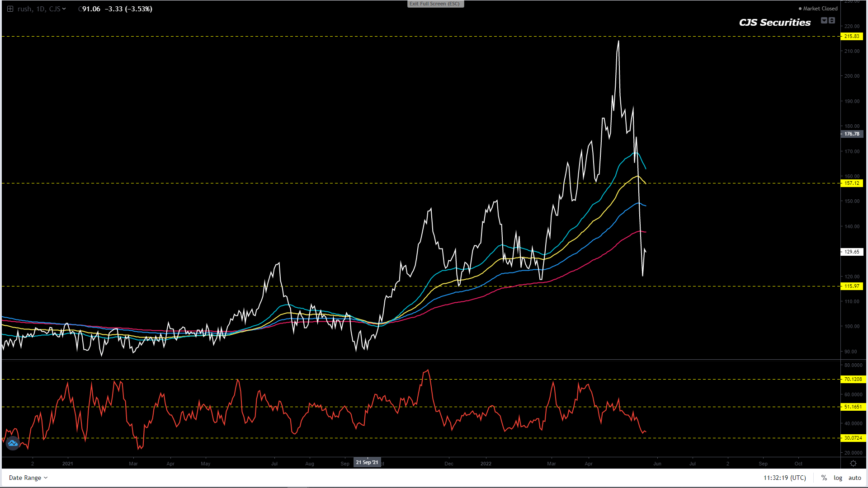The image size is (868, 488).
Task: Click the UTC time display
Action: point(785,478)
